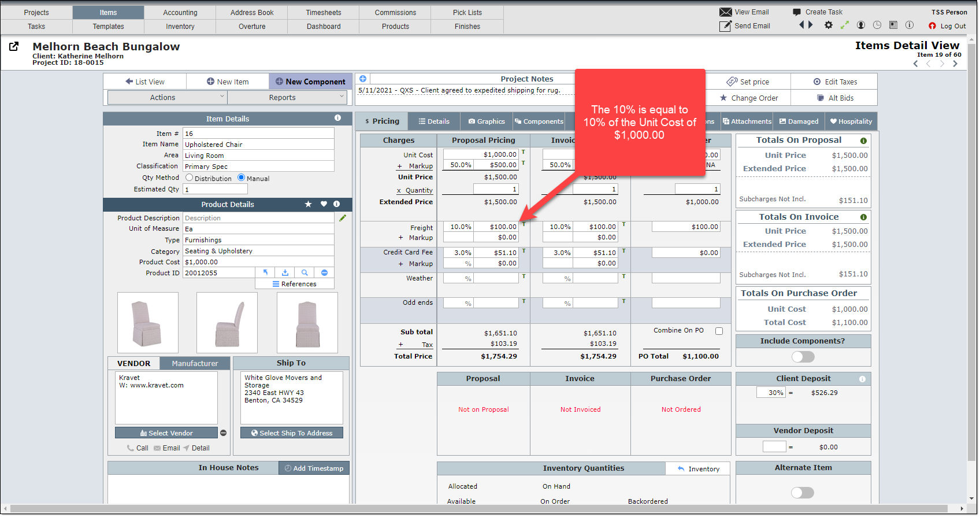This screenshot has width=980, height=517.
Task: Clear vendor with the minus circle icon
Action: pyautogui.click(x=224, y=433)
